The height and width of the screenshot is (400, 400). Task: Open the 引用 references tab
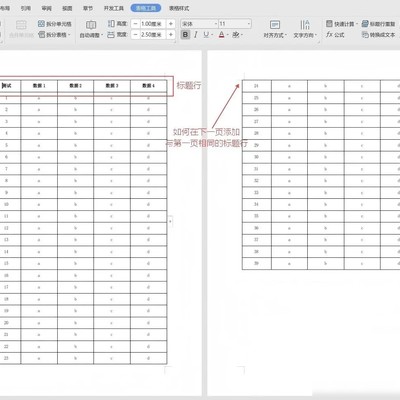coord(26,8)
